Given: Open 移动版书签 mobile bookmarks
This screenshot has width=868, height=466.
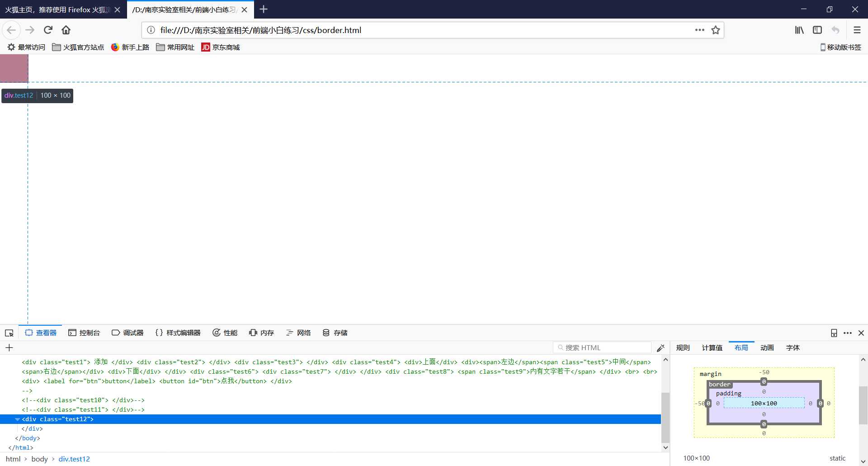Looking at the screenshot, I should coord(841,47).
